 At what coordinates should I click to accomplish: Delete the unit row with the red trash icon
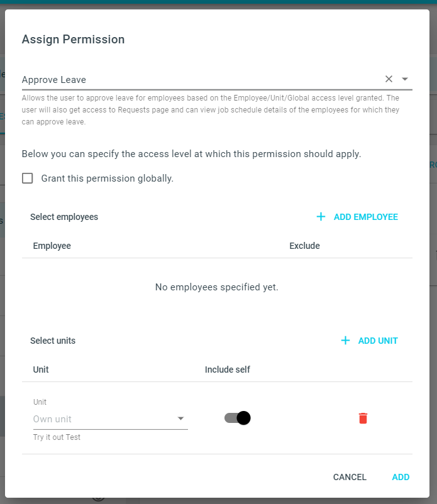click(x=363, y=418)
